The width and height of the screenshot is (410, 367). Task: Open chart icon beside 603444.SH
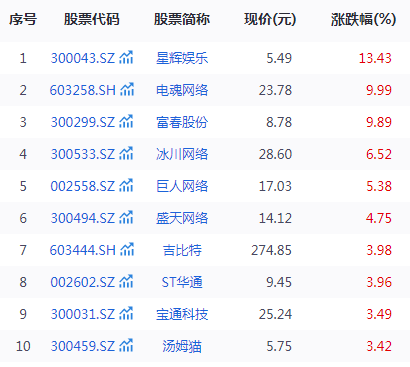(127, 250)
